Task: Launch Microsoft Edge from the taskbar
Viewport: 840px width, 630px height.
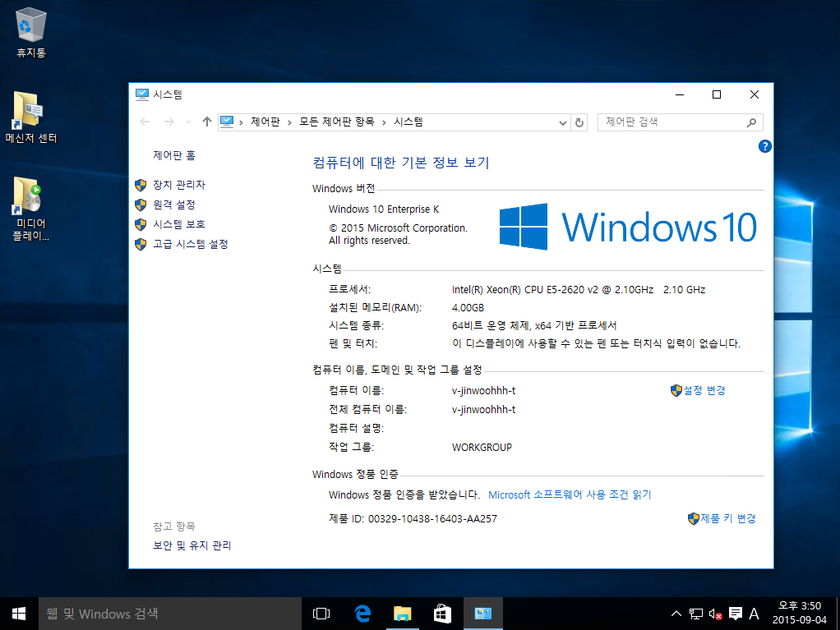Action: click(362, 614)
